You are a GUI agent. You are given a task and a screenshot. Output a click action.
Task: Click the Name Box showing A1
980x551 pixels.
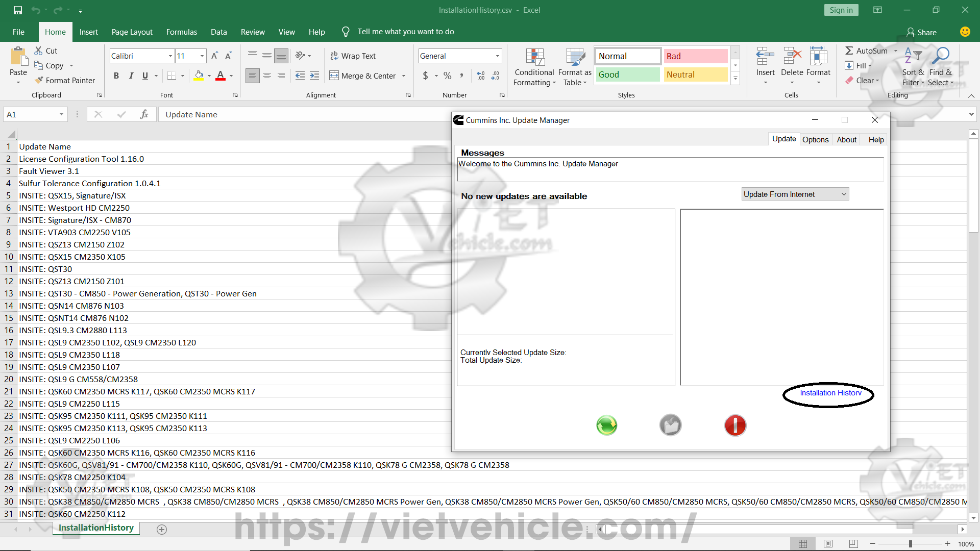click(31, 114)
